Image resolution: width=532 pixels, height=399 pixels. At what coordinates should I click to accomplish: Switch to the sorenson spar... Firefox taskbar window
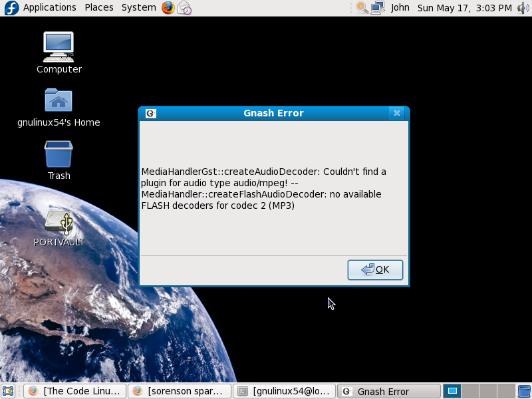180,391
